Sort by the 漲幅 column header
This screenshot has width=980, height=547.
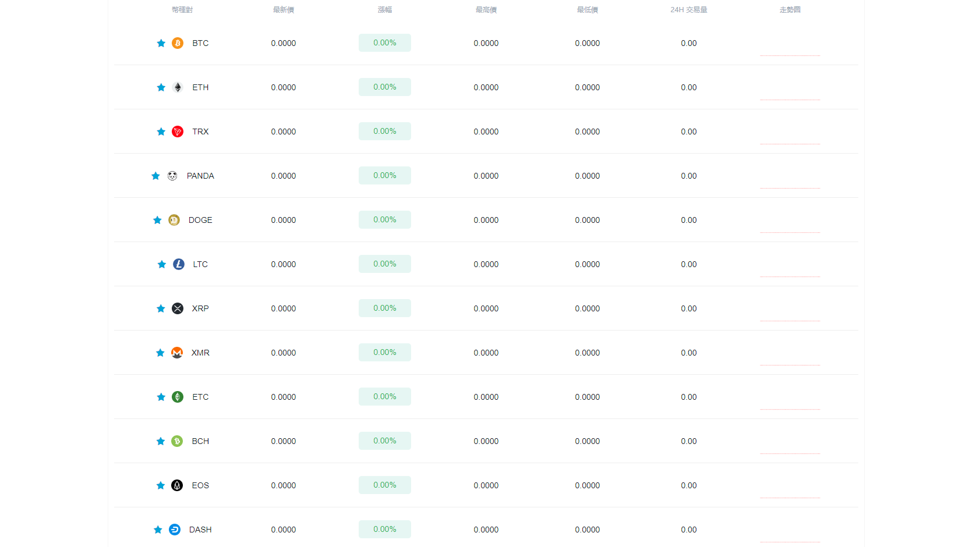tap(385, 10)
